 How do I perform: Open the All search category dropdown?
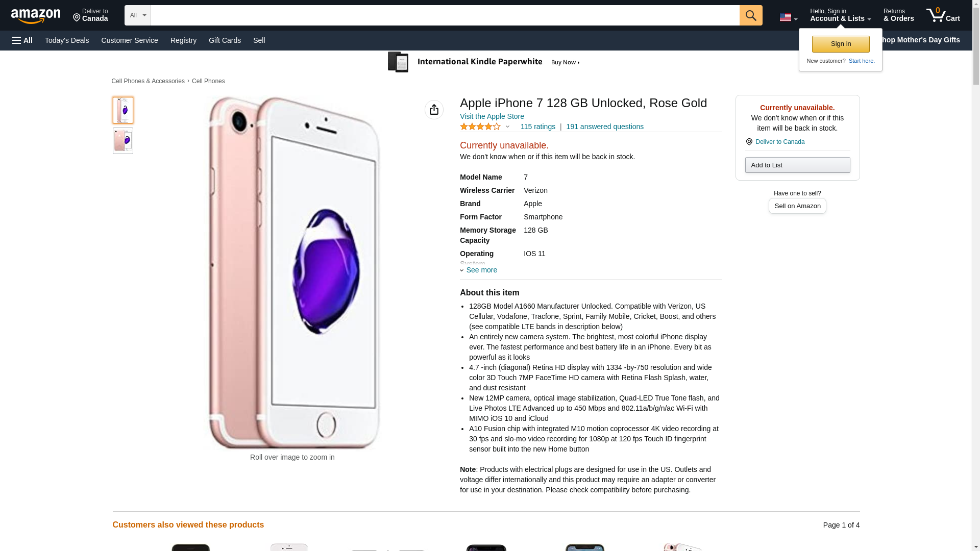[137, 15]
